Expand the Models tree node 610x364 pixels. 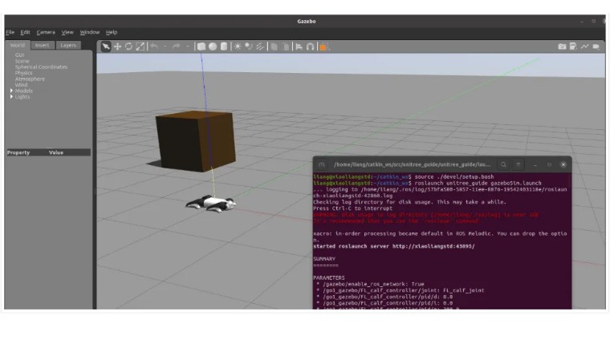(11, 91)
